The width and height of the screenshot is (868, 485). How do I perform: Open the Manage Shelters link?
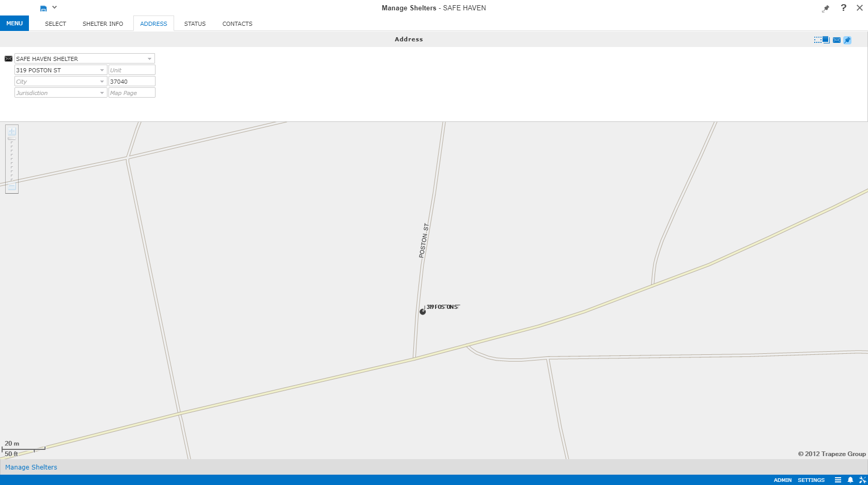[x=31, y=467]
